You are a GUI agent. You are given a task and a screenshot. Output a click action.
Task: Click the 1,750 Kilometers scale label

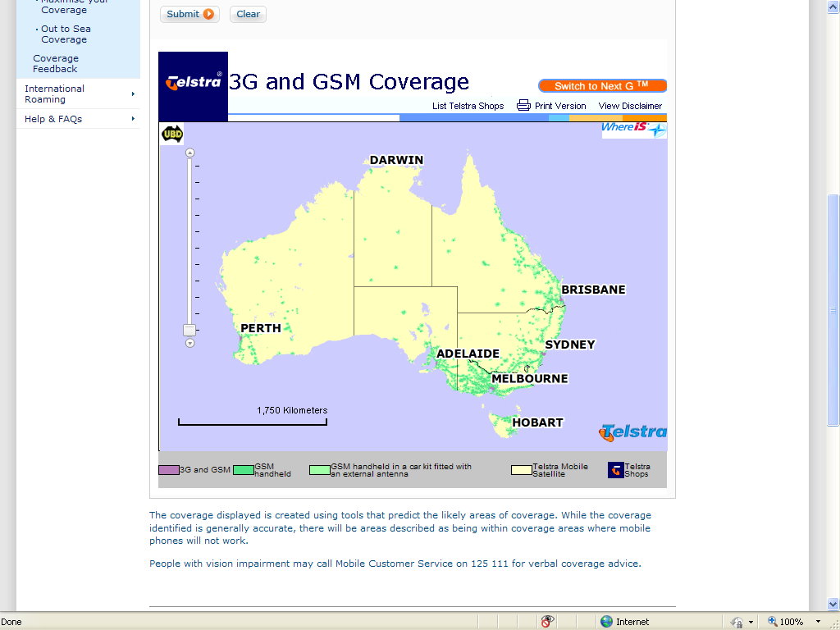click(292, 410)
